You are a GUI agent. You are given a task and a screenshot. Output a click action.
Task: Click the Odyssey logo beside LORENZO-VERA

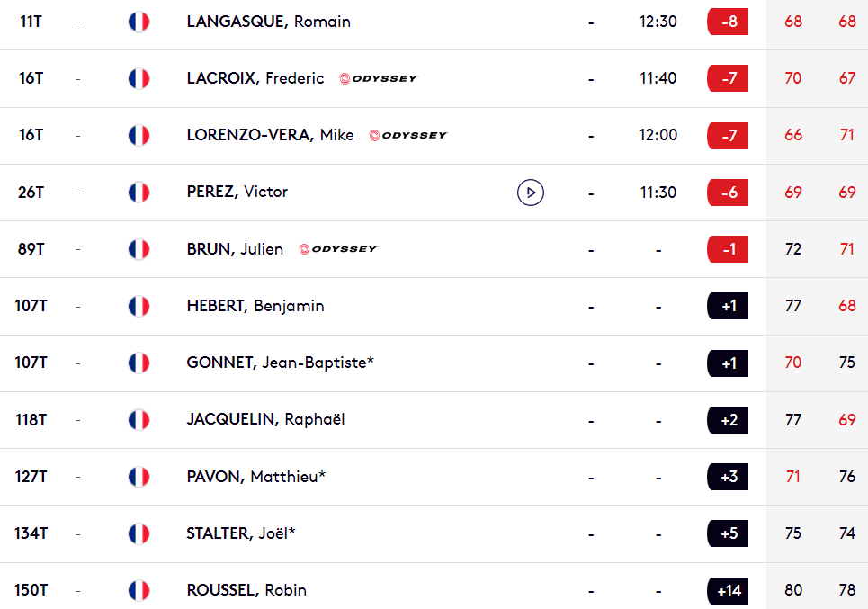point(408,135)
